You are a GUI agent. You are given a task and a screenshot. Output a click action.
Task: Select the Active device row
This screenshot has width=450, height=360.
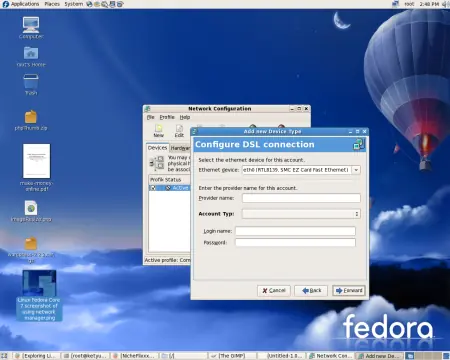coord(169,188)
